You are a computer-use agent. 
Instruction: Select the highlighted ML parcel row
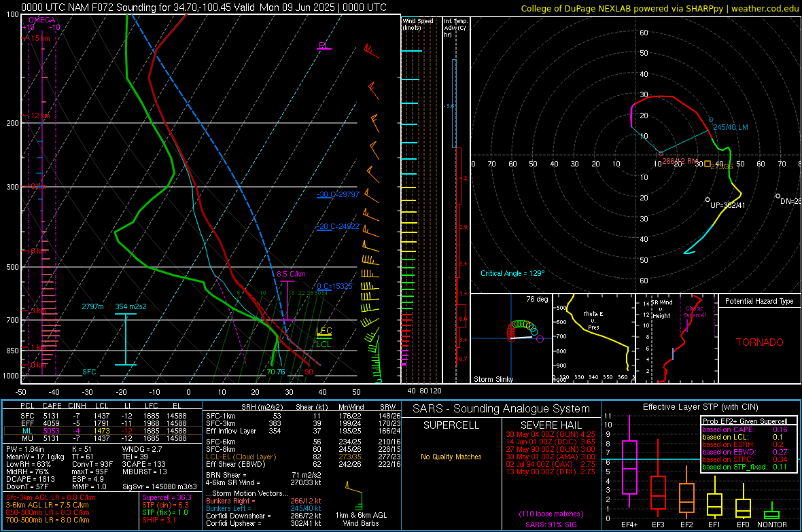point(103,431)
